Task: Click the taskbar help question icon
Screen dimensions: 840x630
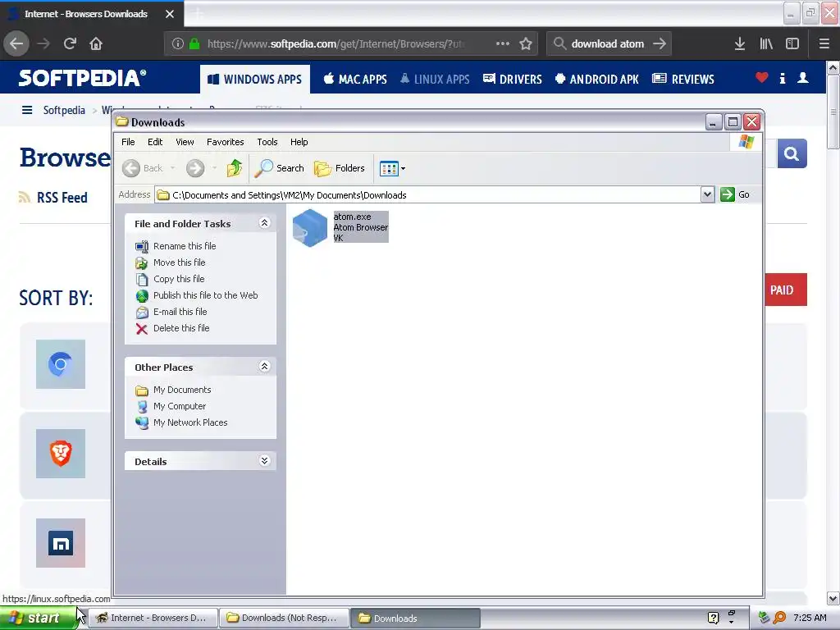Action: pyautogui.click(x=713, y=618)
